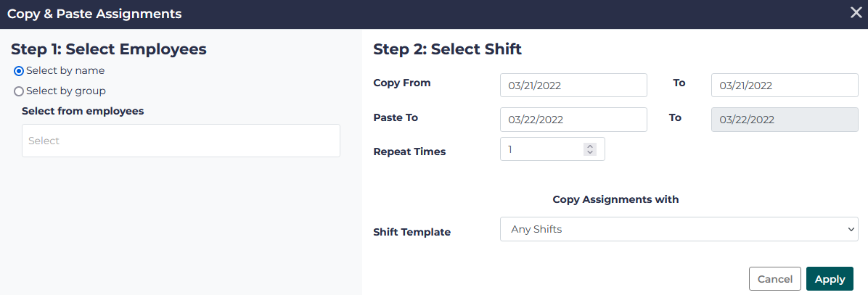Close the Copy & Paste Assignments dialog
The image size is (868, 295).
click(x=856, y=14)
